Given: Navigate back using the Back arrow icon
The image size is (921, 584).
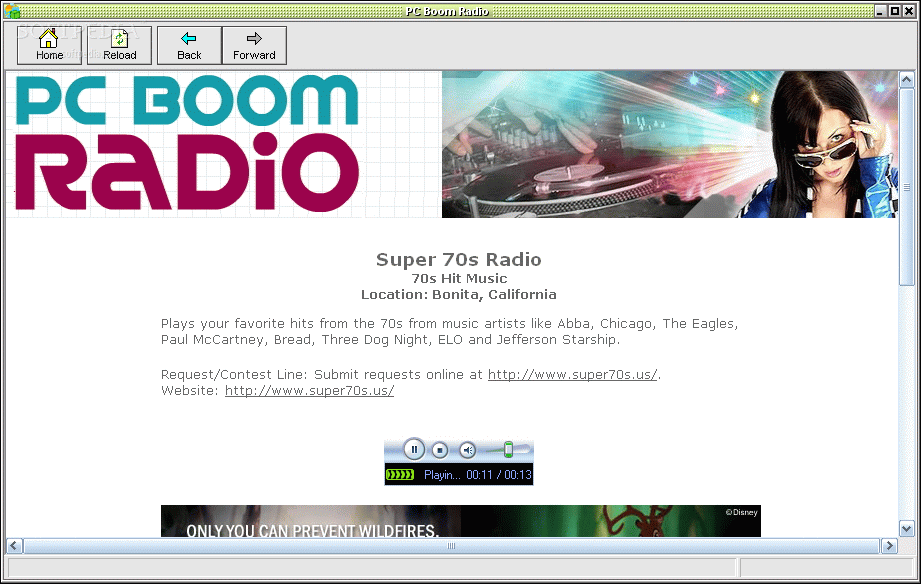Looking at the screenshot, I should click(x=188, y=44).
